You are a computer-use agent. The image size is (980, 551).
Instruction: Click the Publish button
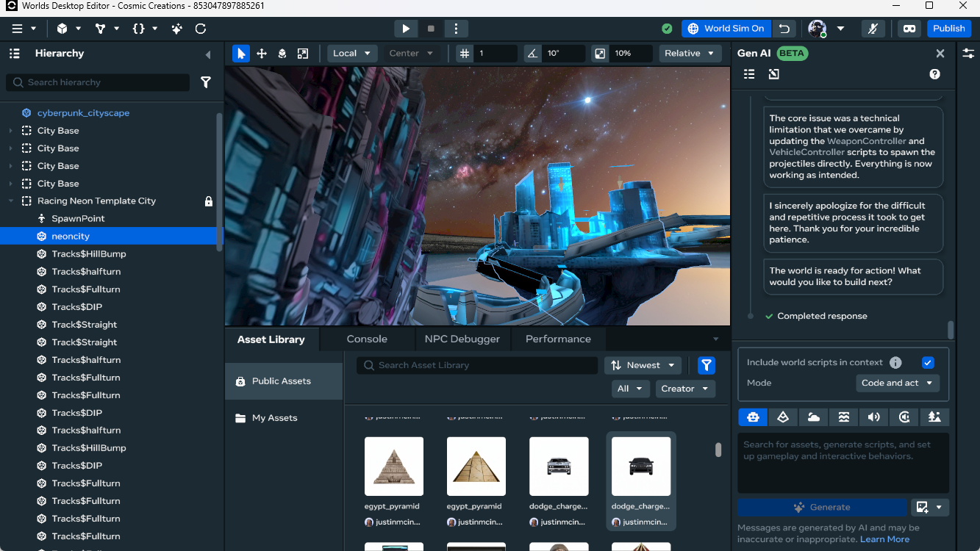(948, 29)
